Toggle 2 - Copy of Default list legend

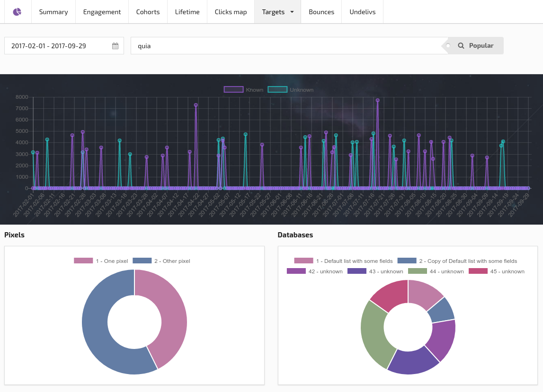tap(457, 261)
